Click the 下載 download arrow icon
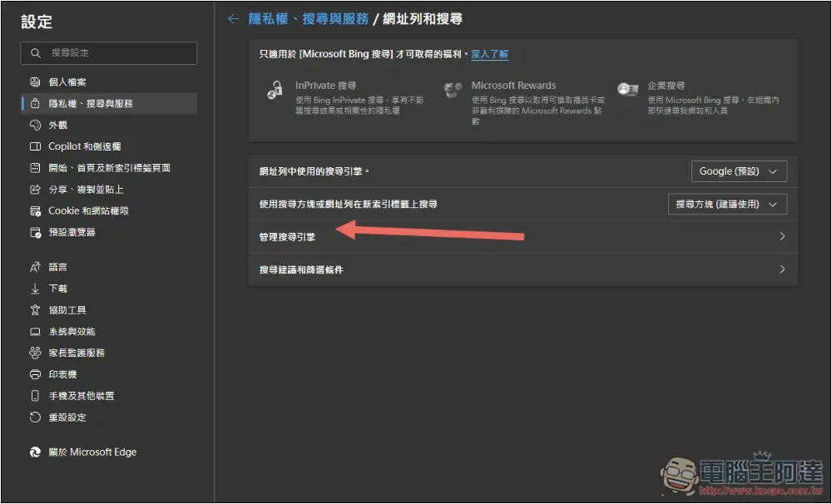Viewport: 832px width, 504px height. pos(35,289)
